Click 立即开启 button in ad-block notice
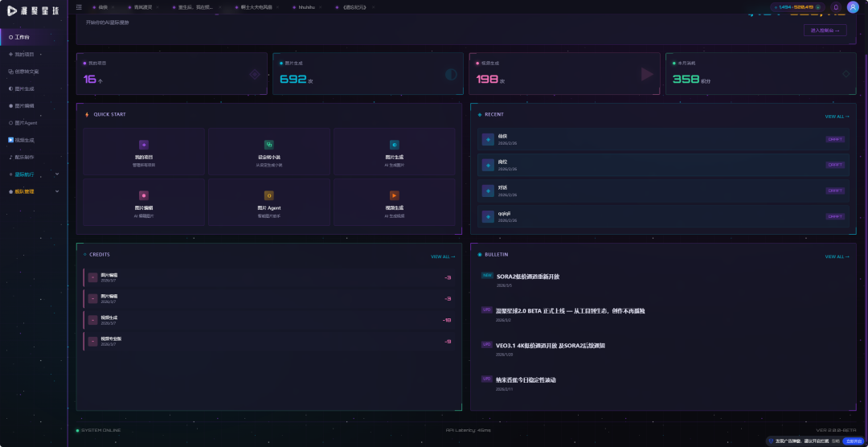The height and width of the screenshot is (447, 868). pyautogui.click(x=853, y=441)
